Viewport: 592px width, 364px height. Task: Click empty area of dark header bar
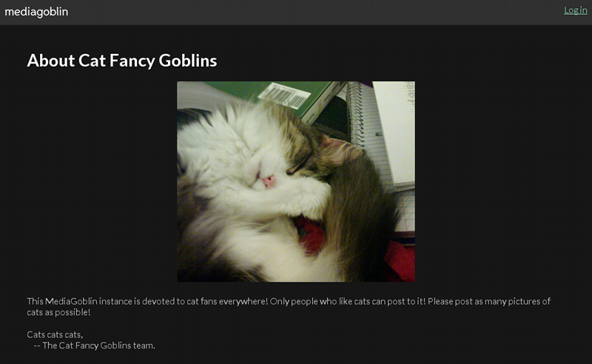302,12
